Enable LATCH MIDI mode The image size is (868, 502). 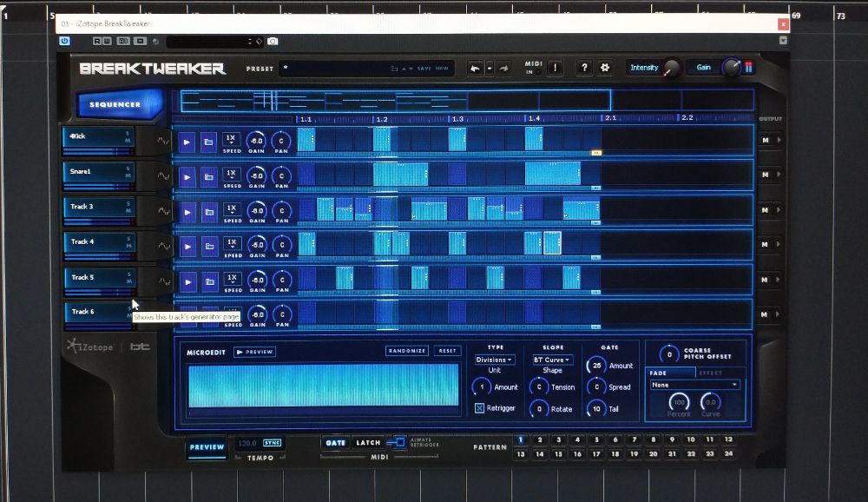click(x=368, y=443)
